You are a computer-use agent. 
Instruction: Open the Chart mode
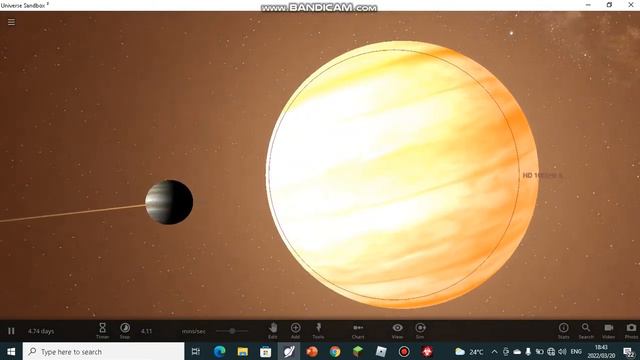(x=358, y=331)
